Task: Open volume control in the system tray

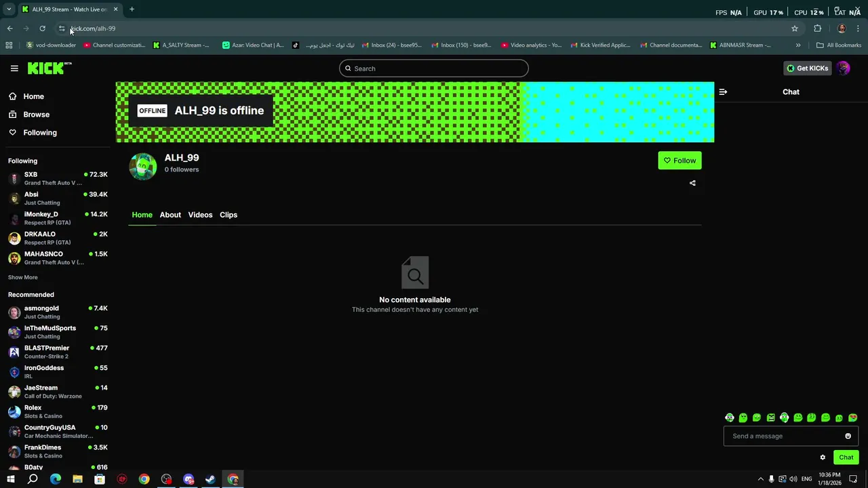Action: click(x=793, y=479)
